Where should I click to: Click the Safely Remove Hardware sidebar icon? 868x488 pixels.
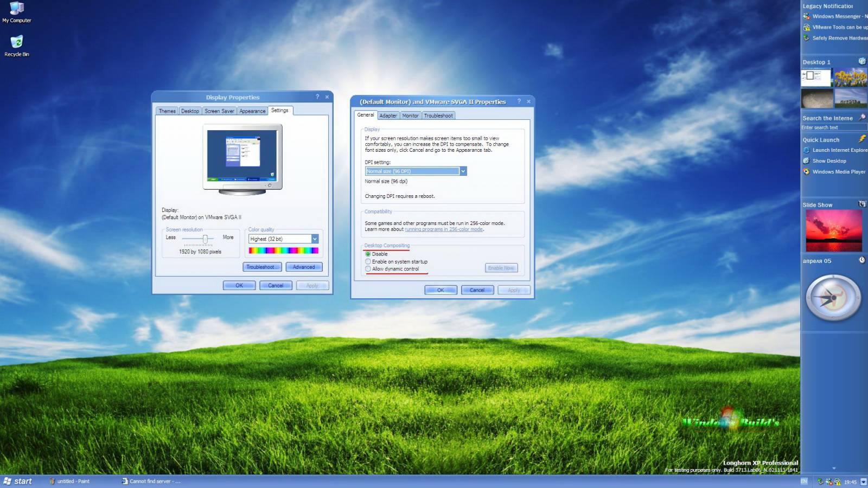tap(806, 38)
